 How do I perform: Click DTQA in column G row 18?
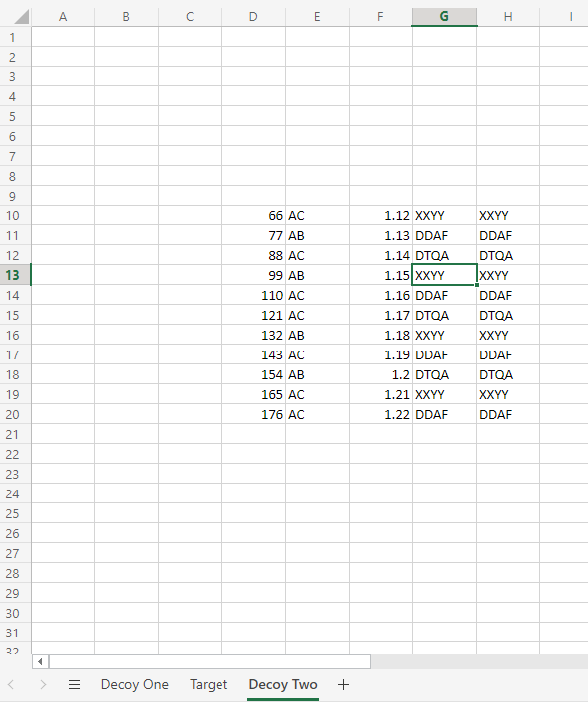tap(444, 374)
